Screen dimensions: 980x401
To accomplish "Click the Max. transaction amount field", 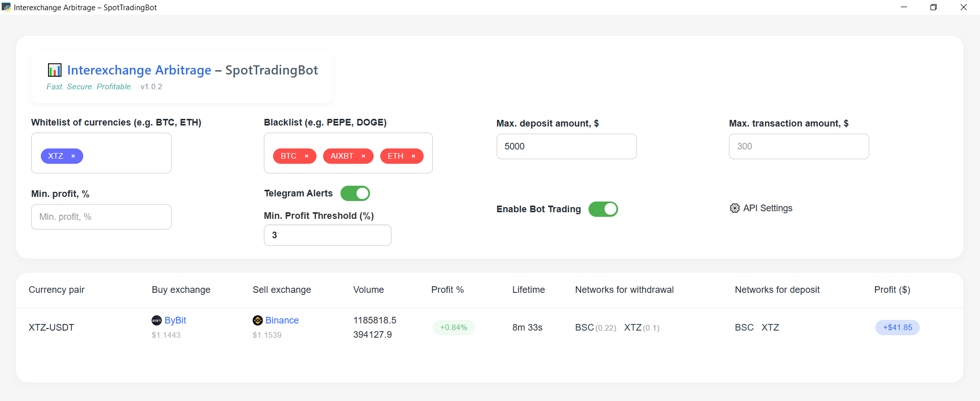I will pos(799,146).
